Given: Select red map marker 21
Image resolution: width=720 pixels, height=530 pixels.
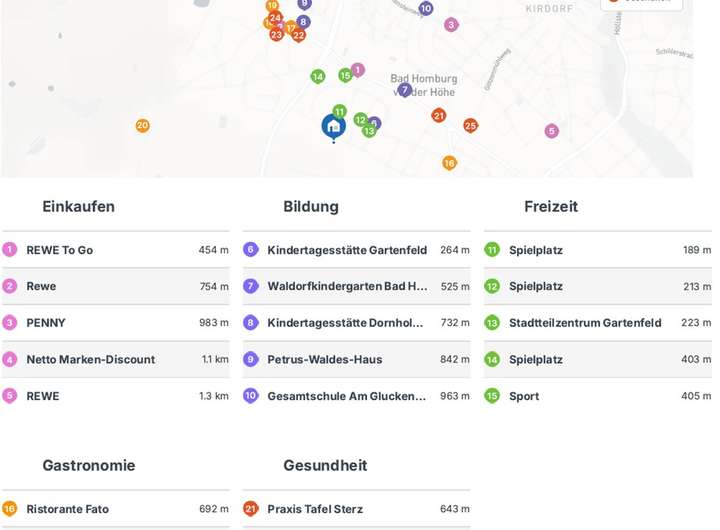Looking at the screenshot, I should click(439, 115).
